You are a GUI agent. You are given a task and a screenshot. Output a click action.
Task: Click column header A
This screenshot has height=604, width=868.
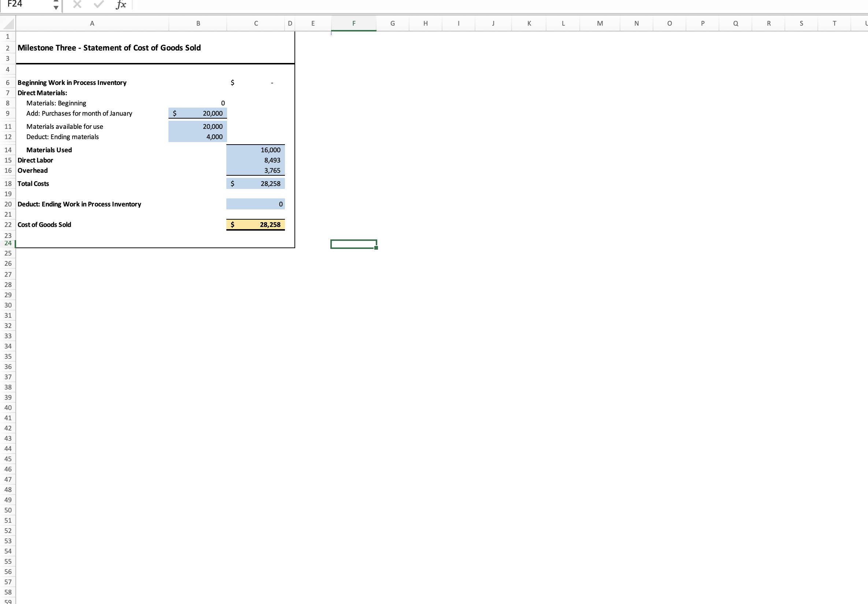coord(92,23)
